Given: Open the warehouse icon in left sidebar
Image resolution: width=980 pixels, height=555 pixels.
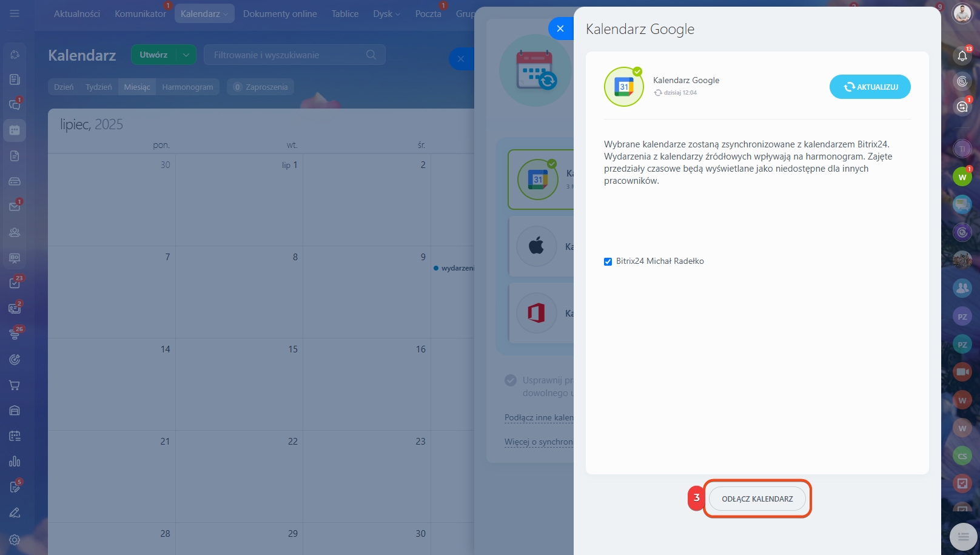Looking at the screenshot, I should coord(15,411).
